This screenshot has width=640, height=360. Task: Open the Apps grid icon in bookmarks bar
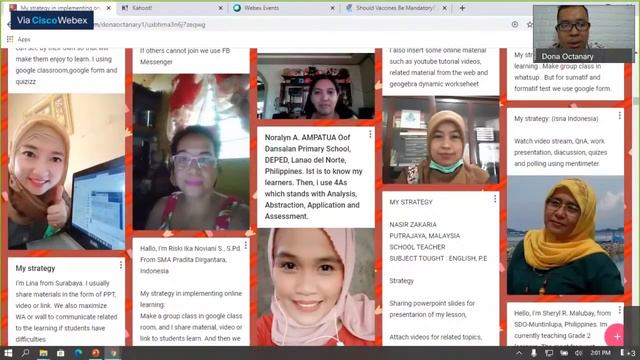click(x=10, y=39)
